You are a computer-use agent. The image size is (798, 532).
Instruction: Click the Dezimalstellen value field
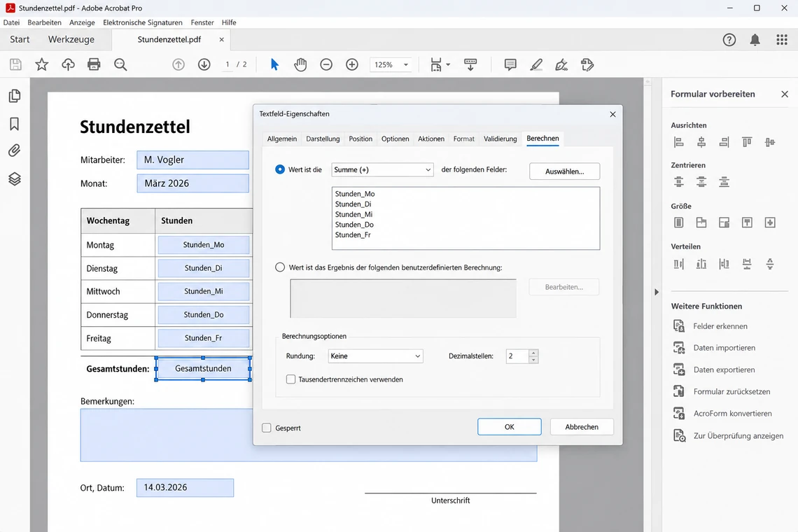point(517,356)
